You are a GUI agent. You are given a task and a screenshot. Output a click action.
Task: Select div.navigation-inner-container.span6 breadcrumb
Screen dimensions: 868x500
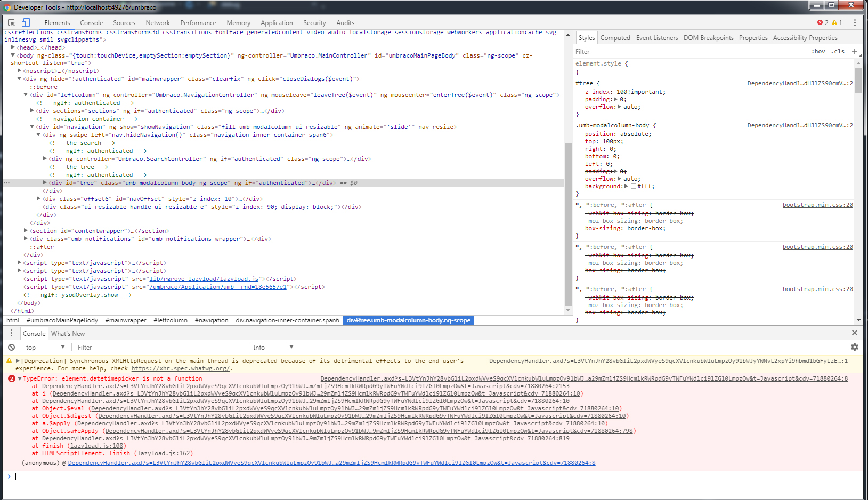287,320
